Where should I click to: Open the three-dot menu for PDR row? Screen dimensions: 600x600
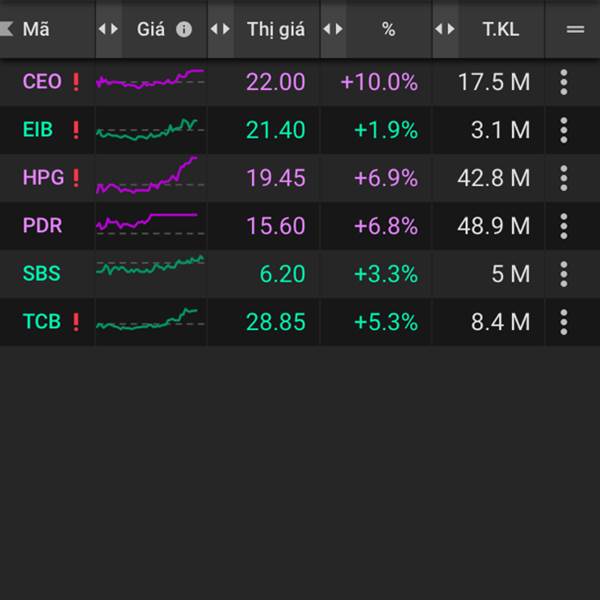564,226
